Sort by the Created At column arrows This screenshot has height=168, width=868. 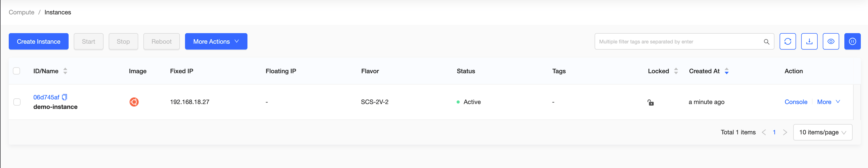point(726,71)
